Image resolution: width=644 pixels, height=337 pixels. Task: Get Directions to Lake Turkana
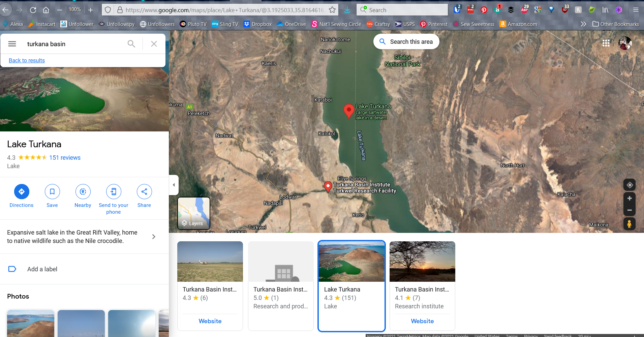[22, 196]
